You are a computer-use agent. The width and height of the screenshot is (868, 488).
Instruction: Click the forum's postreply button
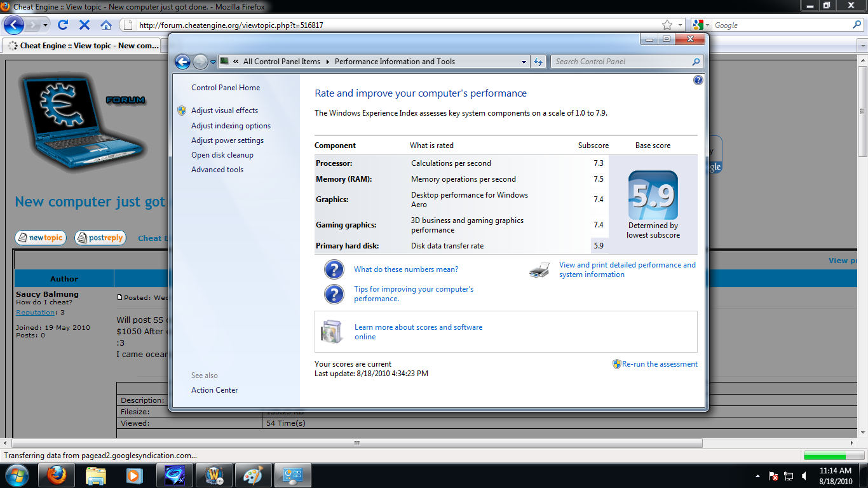coord(100,238)
